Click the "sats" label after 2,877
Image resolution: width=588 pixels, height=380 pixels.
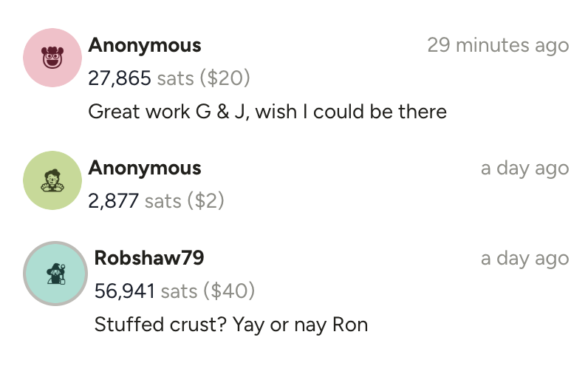[163, 200]
